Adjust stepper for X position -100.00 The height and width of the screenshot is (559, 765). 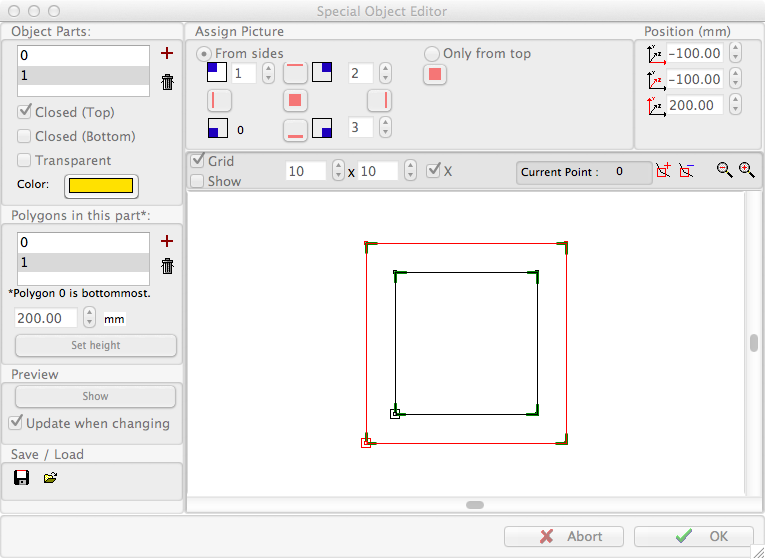click(x=735, y=53)
